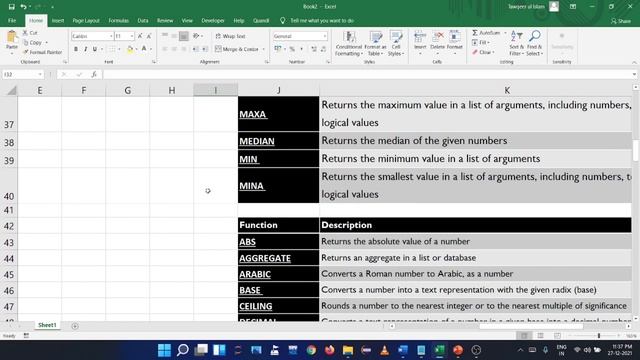Expand the Name Box dropdown
The image size is (640, 360).
coord(40,74)
